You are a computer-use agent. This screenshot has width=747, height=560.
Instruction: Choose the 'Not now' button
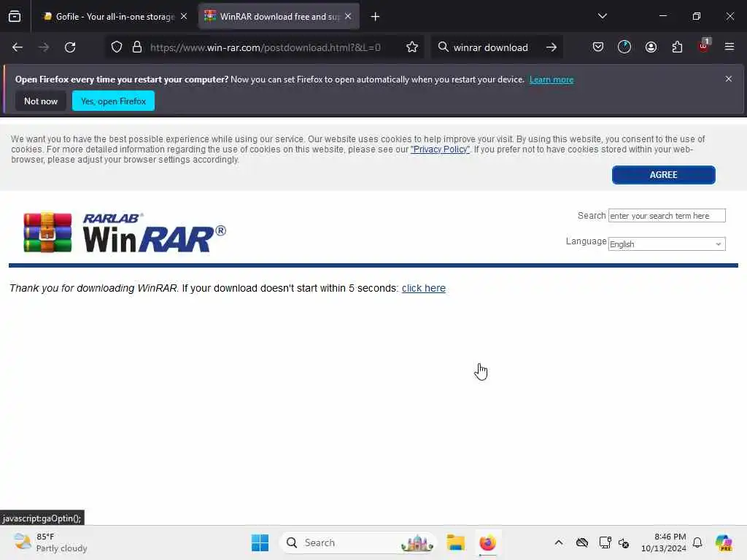(41, 101)
